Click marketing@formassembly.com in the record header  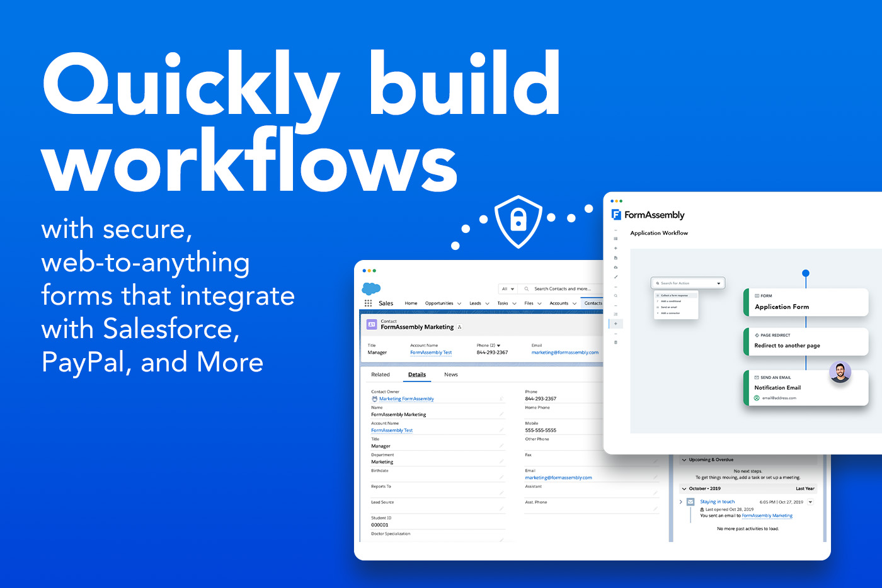click(565, 353)
